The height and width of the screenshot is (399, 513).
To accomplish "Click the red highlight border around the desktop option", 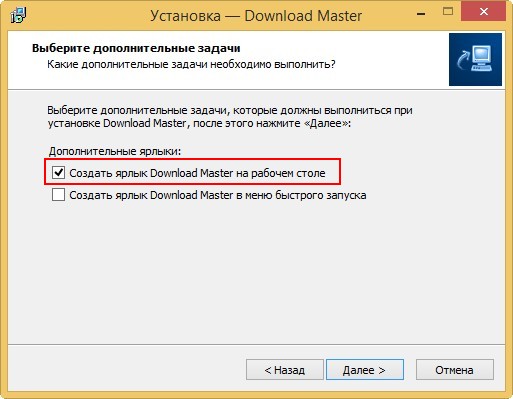I will coord(192,159).
